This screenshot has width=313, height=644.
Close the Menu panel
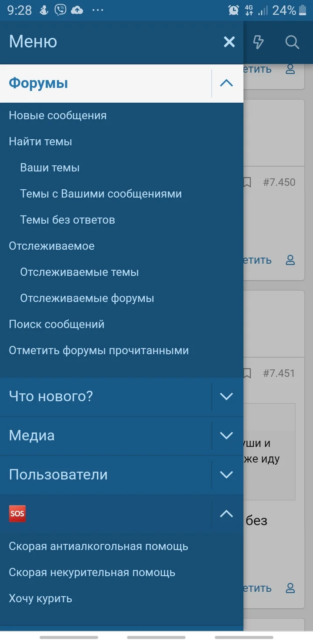click(x=229, y=42)
